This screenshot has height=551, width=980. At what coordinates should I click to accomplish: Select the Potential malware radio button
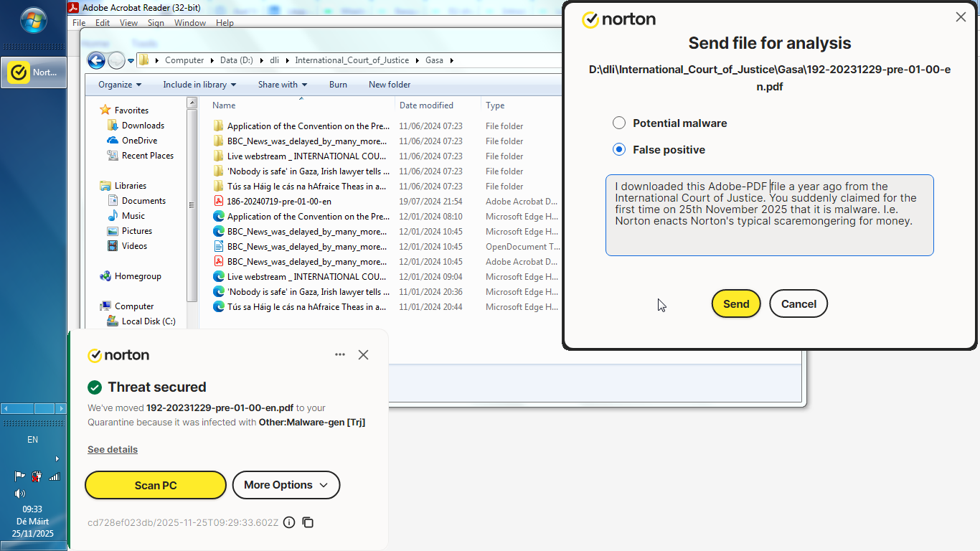coord(619,123)
